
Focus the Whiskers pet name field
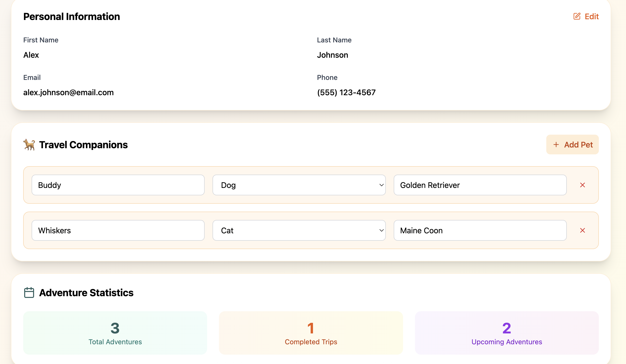(x=118, y=231)
